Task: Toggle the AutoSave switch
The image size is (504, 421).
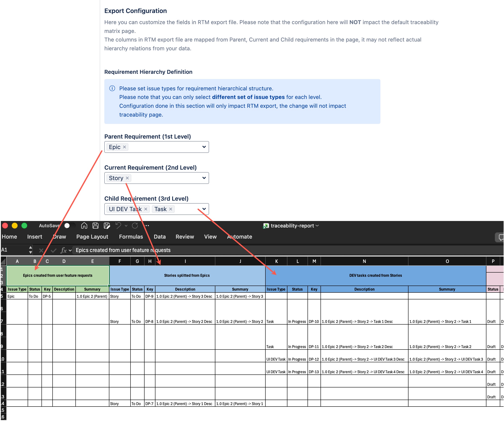Action: point(70,226)
